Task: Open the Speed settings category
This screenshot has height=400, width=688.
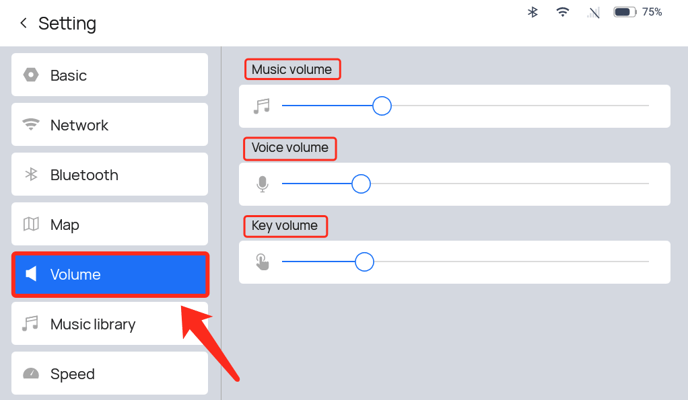Action: (110, 374)
